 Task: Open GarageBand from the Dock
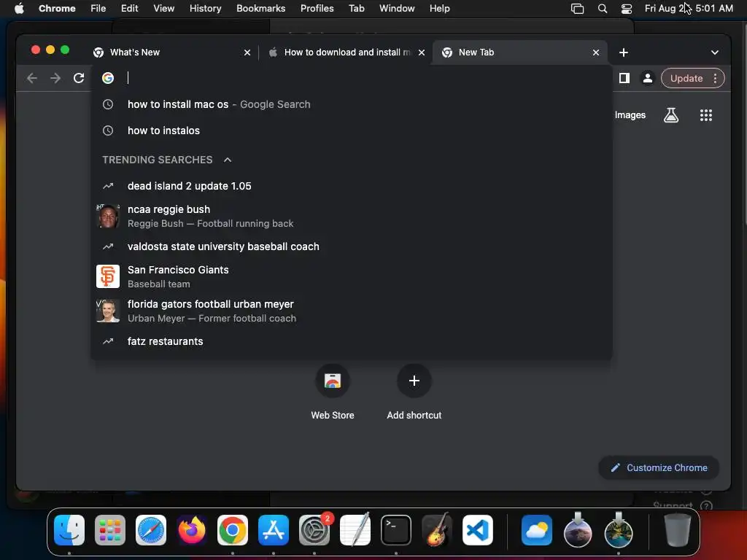[437, 530]
